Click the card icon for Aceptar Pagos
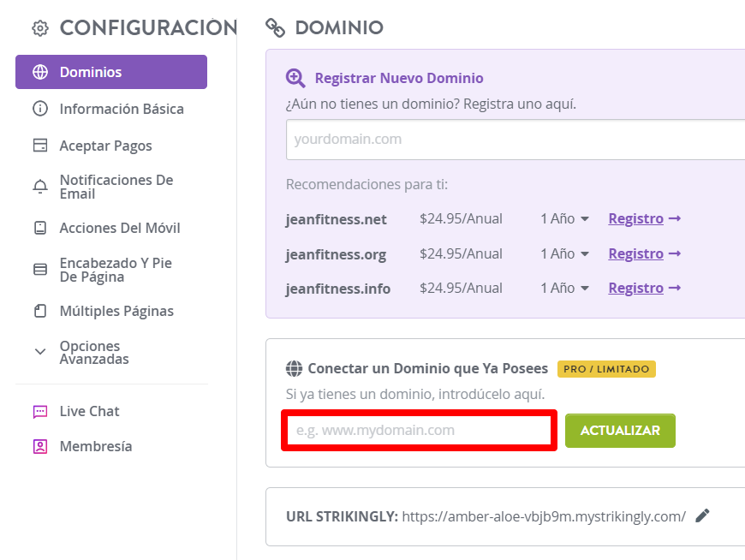 pos(40,146)
